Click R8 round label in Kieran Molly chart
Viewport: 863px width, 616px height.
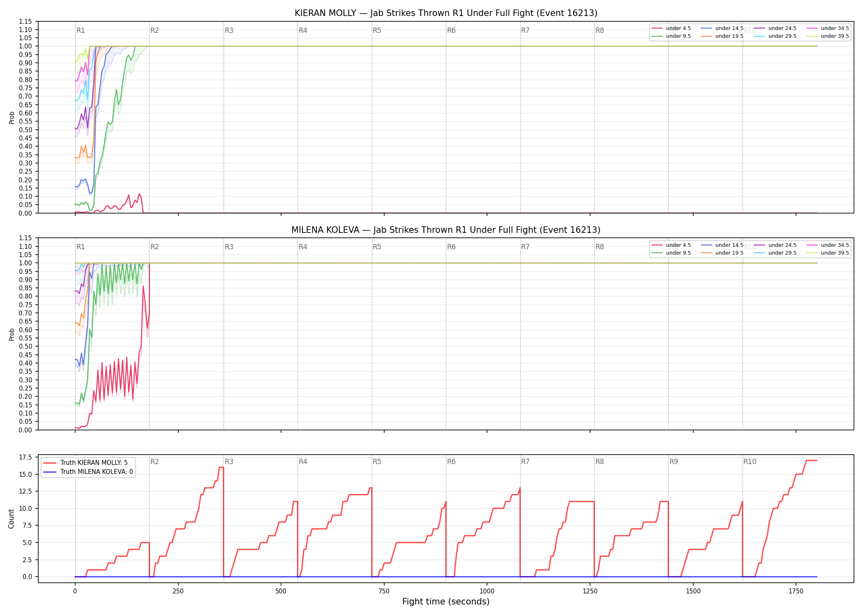(x=600, y=30)
